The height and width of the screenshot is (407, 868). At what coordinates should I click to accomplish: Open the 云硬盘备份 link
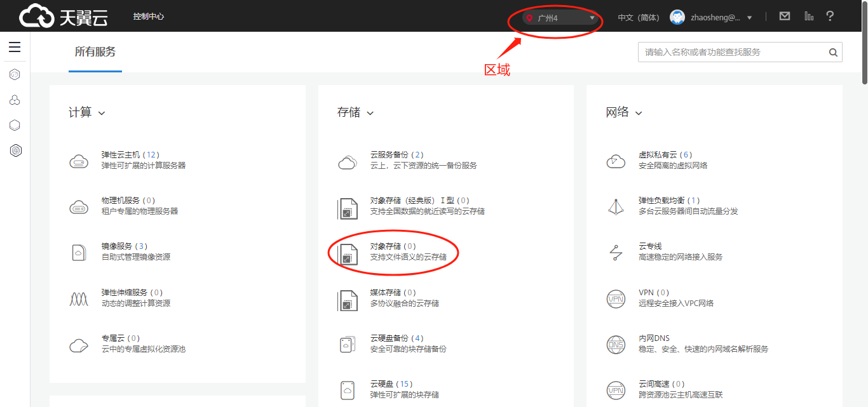(x=397, y=338)
